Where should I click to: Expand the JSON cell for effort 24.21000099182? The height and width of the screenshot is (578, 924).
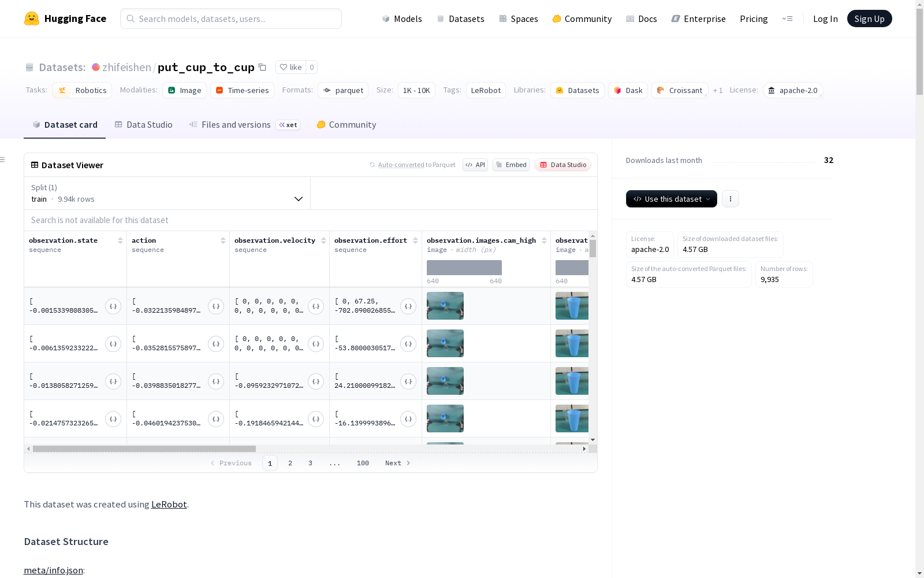(x=408, y=381)
